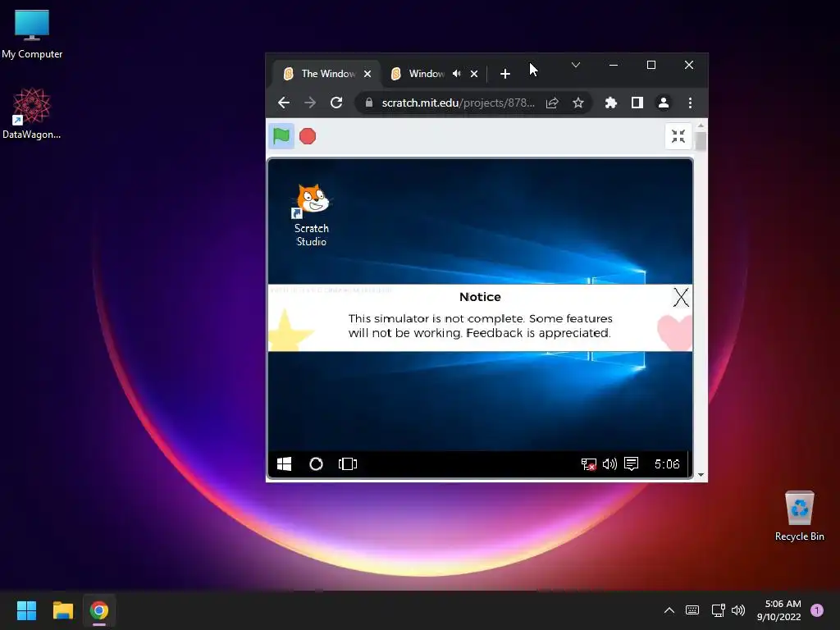The height and width of the screenshot is (630, 840).
Task: Click scrollbar down arrow in Chrome page
Action: 701,475
